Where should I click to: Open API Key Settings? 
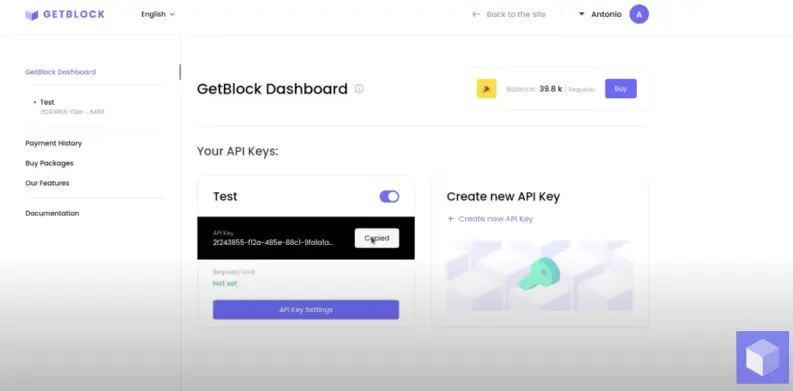coord(306,310)
